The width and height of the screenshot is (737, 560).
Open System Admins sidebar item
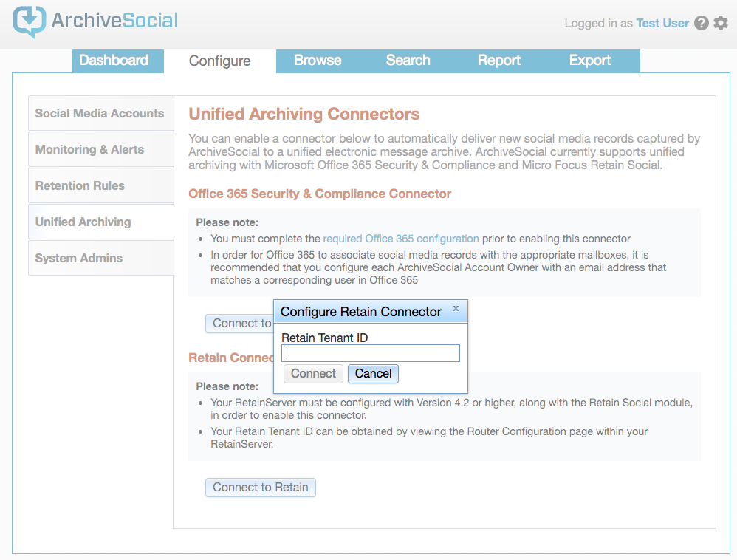pyautogui.click(x=100, y=258)
